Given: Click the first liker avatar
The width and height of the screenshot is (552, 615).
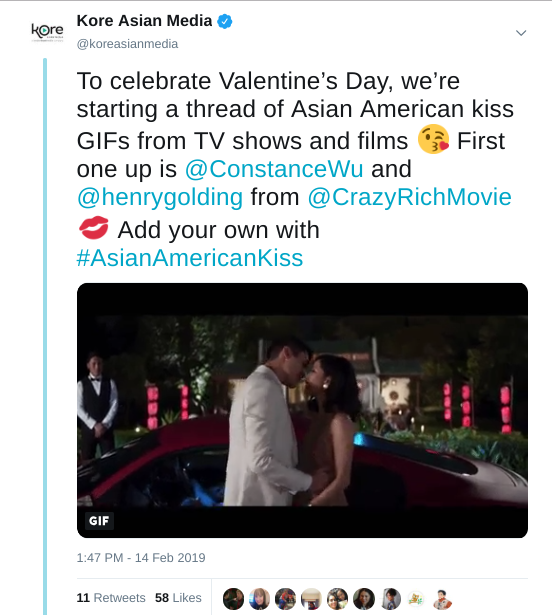Looking at the screenshot, I should click(233, 599).
